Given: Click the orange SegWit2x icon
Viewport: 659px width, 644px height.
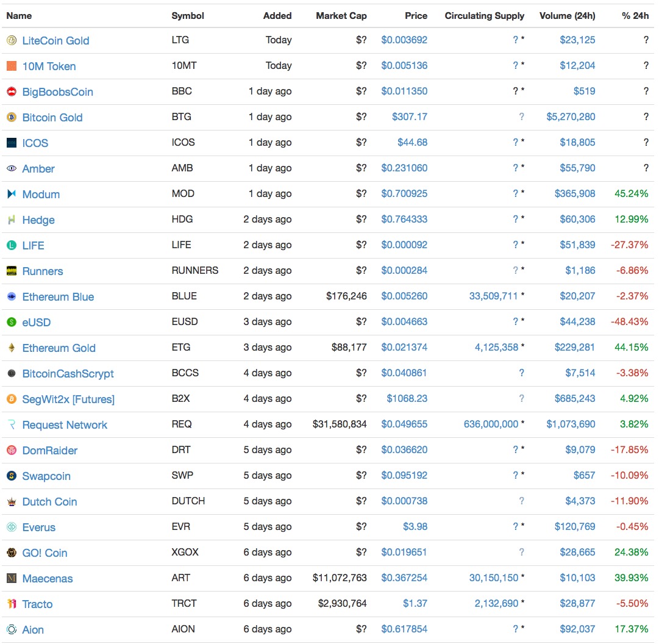Looking at the screenshot, I should (12, 399).
